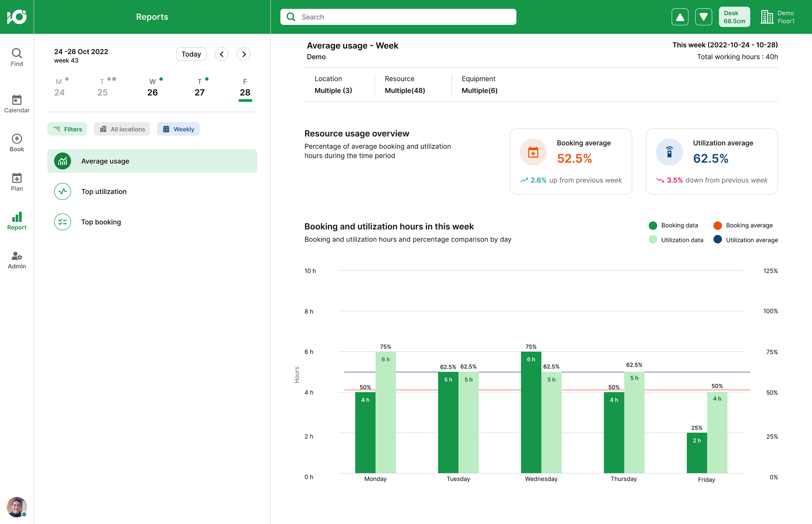Open the All locations dropdown
The image size is (812, 524).
[x=122, y=129]
